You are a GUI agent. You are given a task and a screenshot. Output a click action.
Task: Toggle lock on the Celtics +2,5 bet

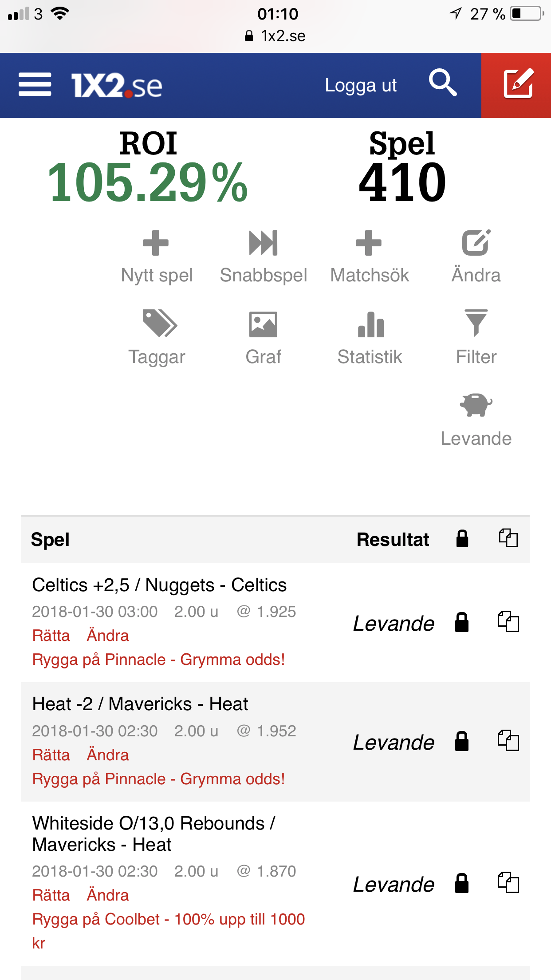[462, 622]
